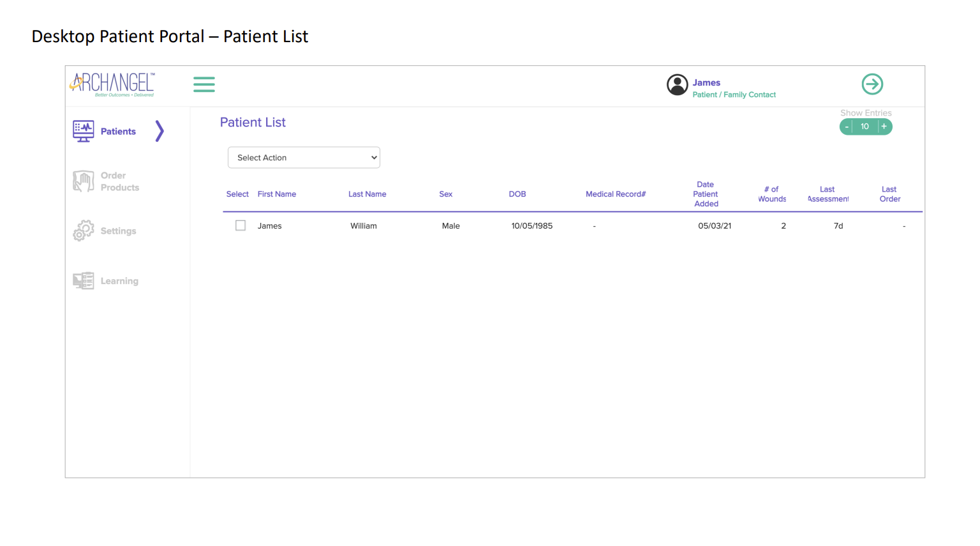This screenshot has width=980, height=546.
Task: Click the show entries value field
Action: (x=865, y=126)
